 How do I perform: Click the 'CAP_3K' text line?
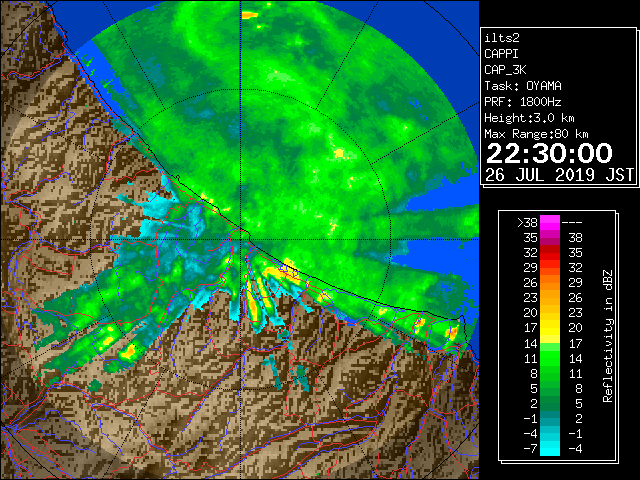pyautogui.click(x=505, y=70)
